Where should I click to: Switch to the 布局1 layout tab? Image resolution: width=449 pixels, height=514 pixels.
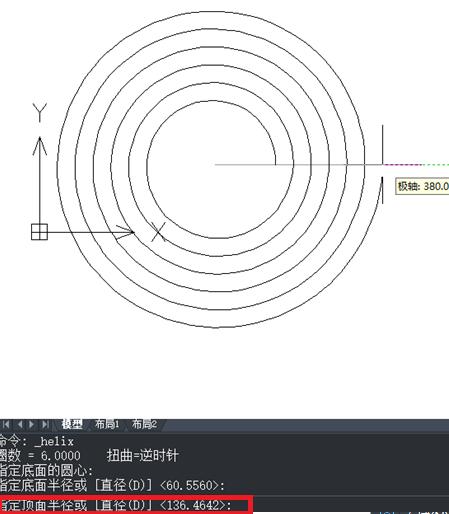tap(107, 424)
